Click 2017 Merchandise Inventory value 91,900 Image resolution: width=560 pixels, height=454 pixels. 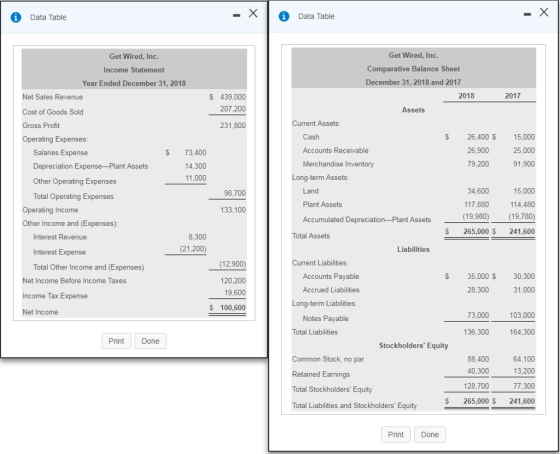coord(524,164)
